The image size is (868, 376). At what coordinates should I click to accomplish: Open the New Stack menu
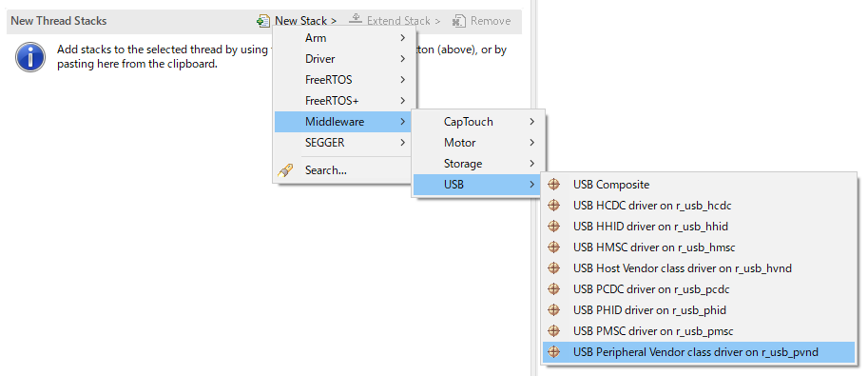[x=305, y=21]
